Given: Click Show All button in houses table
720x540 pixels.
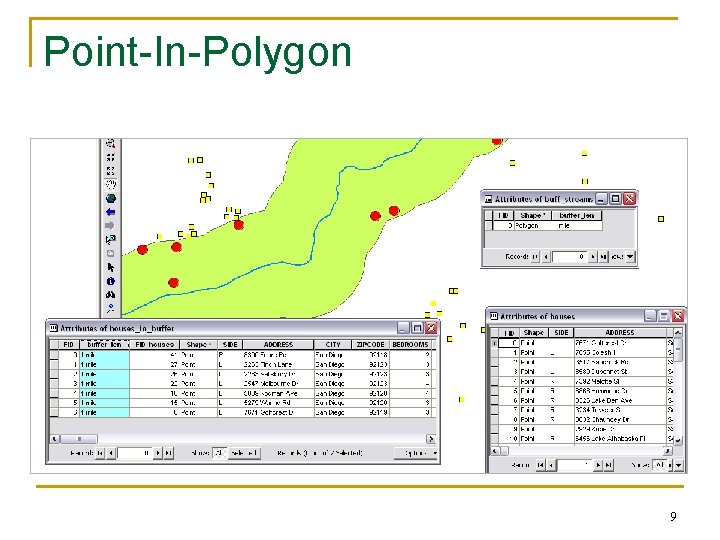Looking at the screenshot, I should 659,466.
